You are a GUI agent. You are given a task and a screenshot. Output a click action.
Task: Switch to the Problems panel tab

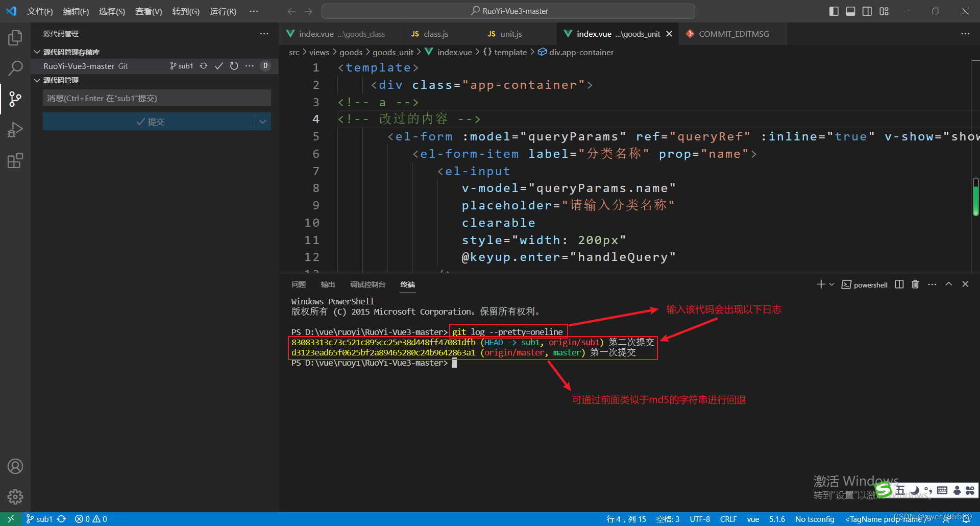(298, 284)
